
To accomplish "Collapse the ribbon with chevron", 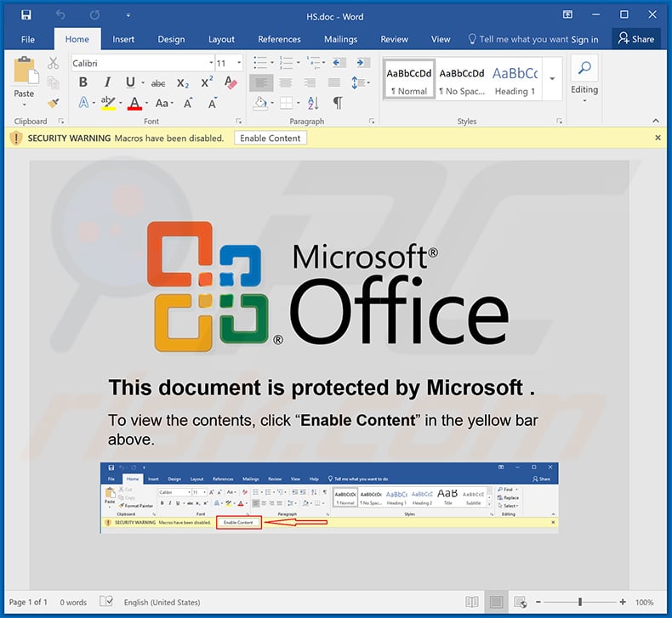I will pos(656,121).
